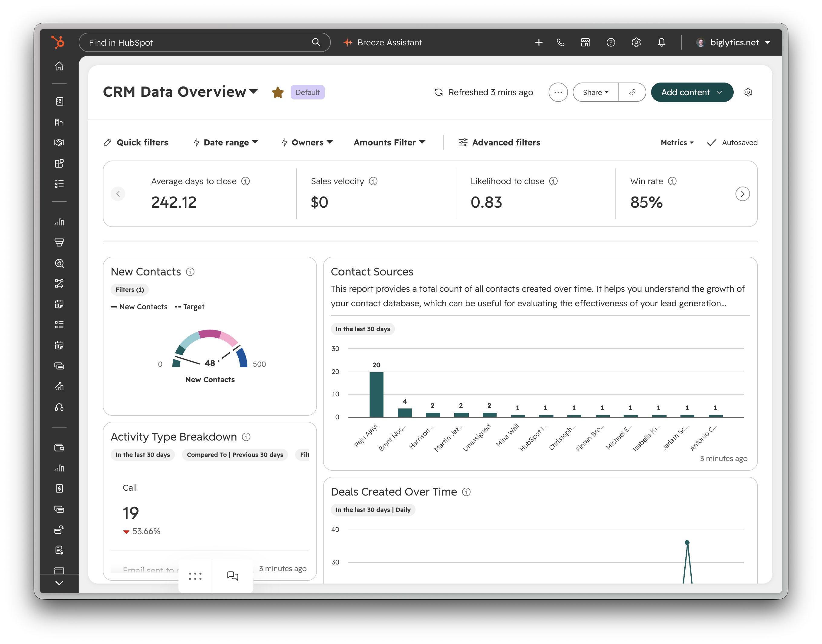The width and height of the screenshot is (822, 644).
Task: Open the marketplace storefront icon
Action: click(x=585, y=42)
